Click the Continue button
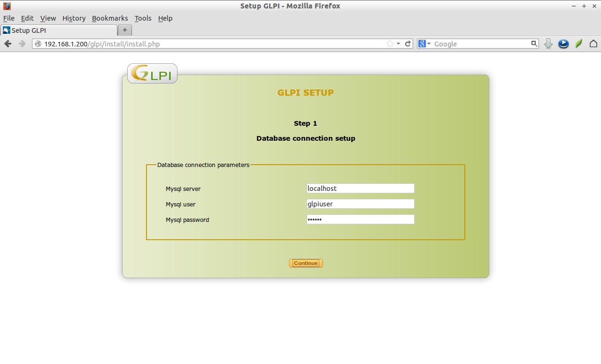 click(x=306, y=263)
